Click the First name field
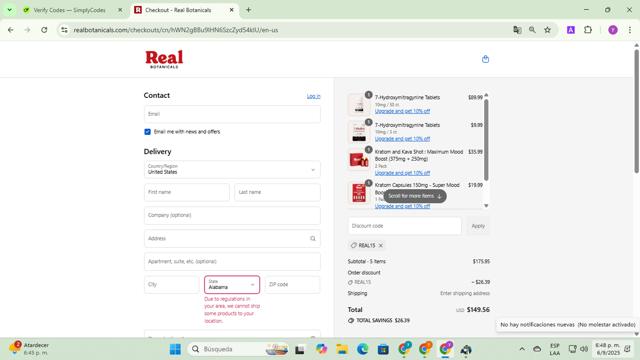The image size is (640, 360). click(x=187, y=192)
